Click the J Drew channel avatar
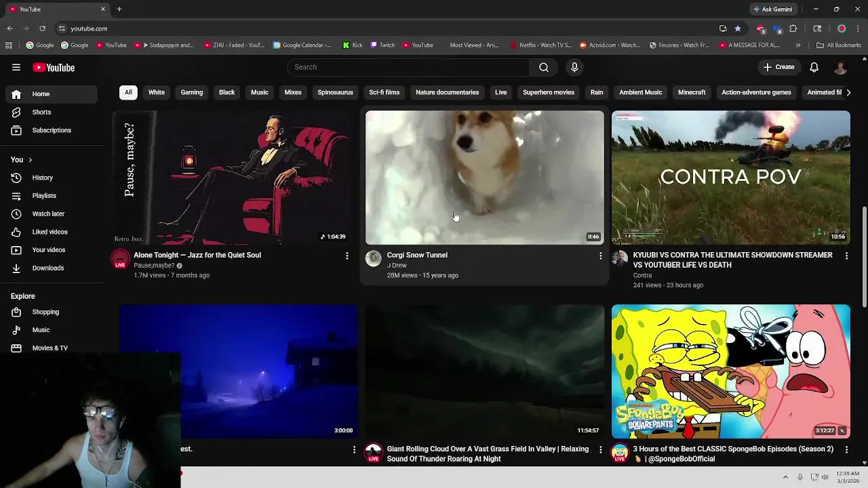The width and height of the screenshot is (868, 488). (374, 258)
